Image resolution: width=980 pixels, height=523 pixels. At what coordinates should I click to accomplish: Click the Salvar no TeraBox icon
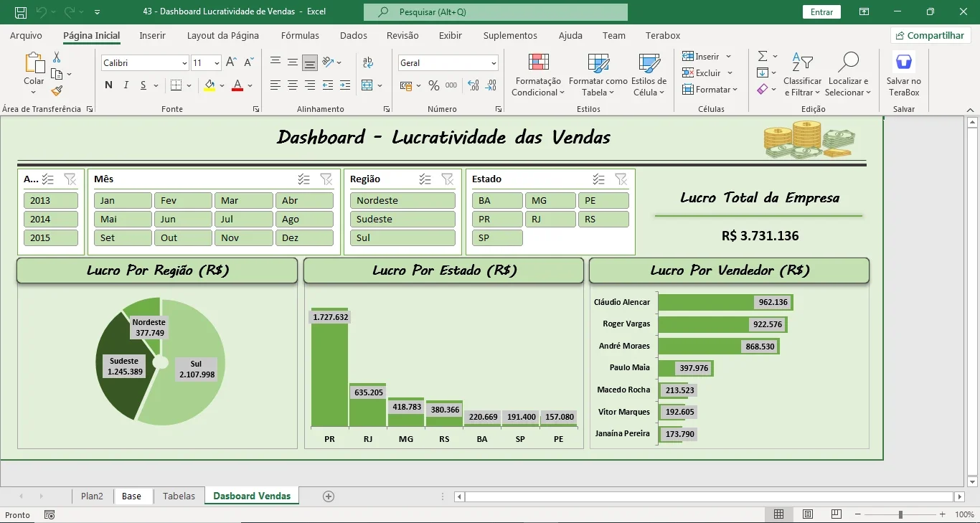click(x=904, y=62)
